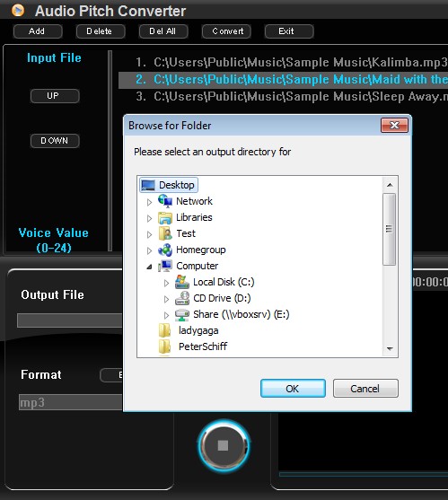Click the Share (E:) network drive icon
Viewport: 448px width, 500px height.
(182, 315)
